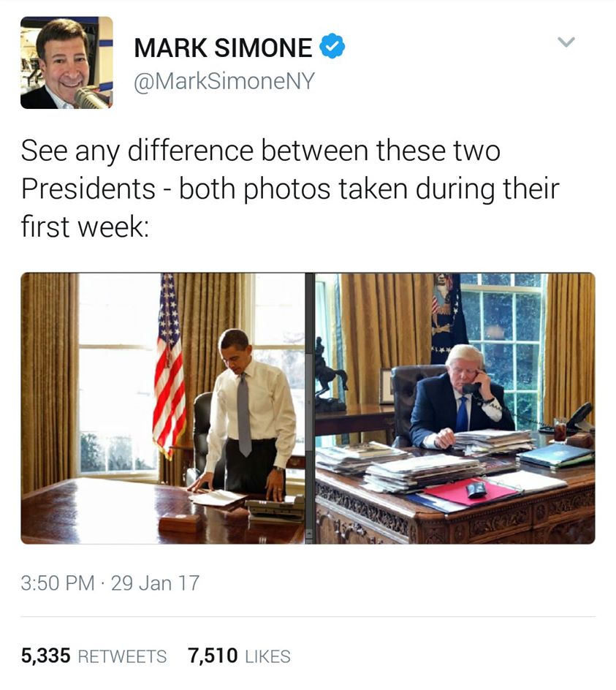The image size is (616, 690).
Task: Expand the tweet options chevron menu
Action: [566, 42]
